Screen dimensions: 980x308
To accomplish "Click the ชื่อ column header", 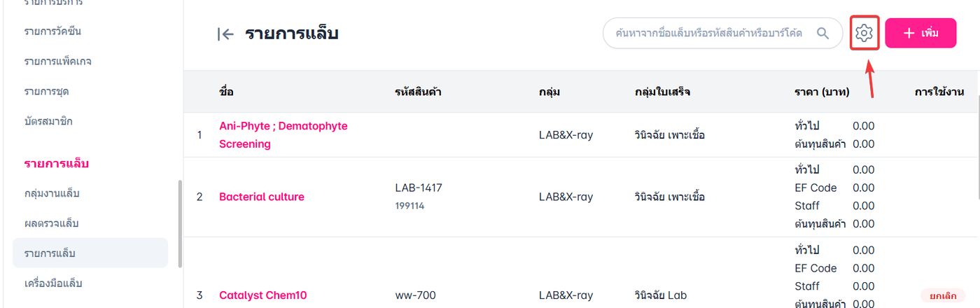I will pyautogui.click(x=226, y=92).
